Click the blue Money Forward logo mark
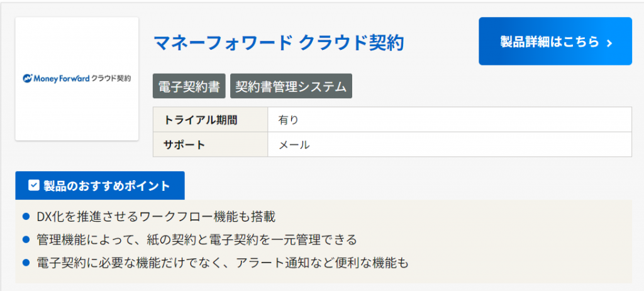Image resolution: width=644 pixels, height=291 pixels. tap(27, 79)
